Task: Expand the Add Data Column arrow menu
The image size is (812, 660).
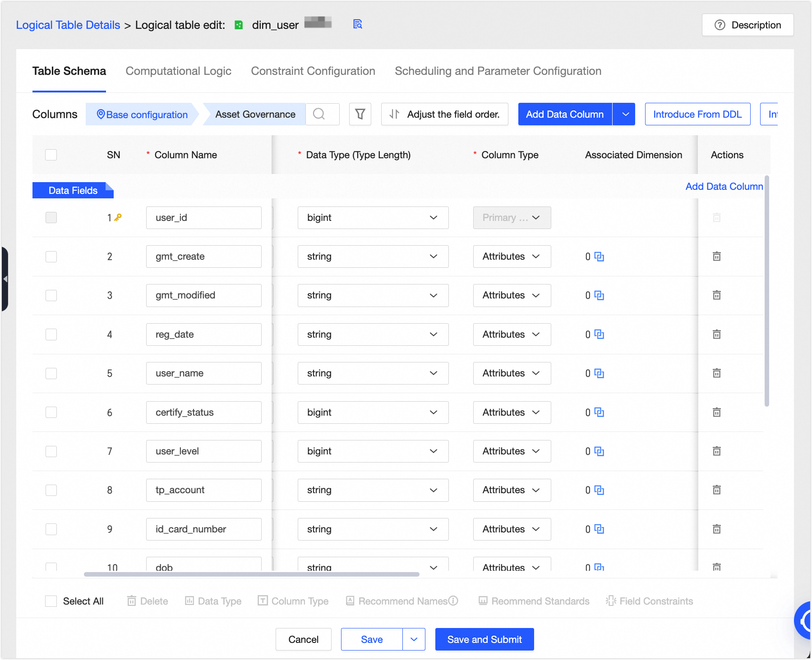Action: (624, 114)
